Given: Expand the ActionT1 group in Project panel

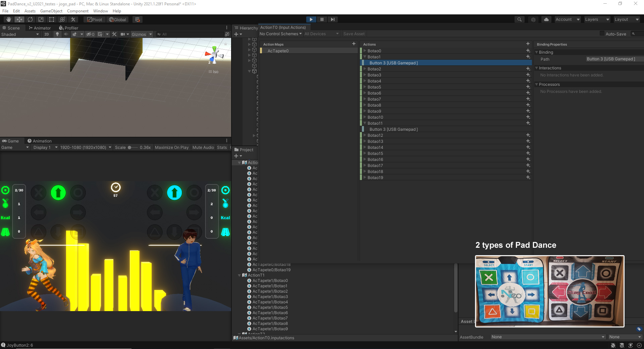Looking at the screenshot, I should click(239, 275).
